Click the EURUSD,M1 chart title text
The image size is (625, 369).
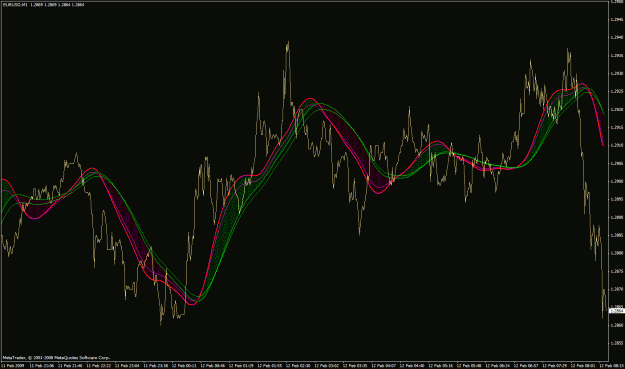(x=14, y=5)
